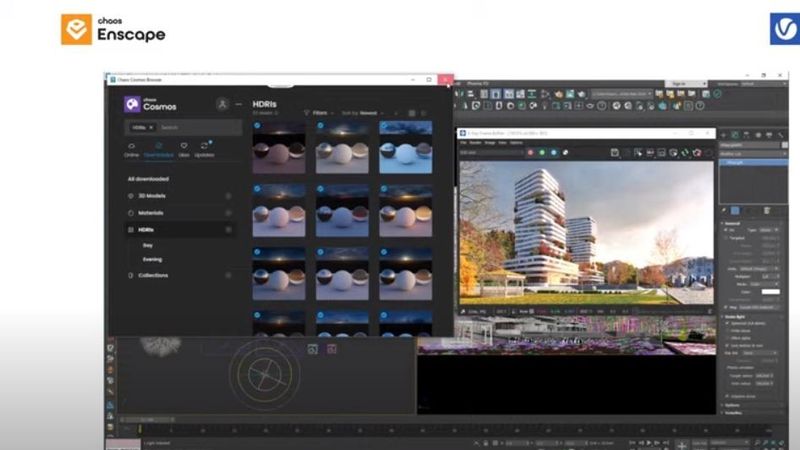Select All downloaded in Cosmos sidebar
The image size is (800, 450).
click(x=148, y=179)
